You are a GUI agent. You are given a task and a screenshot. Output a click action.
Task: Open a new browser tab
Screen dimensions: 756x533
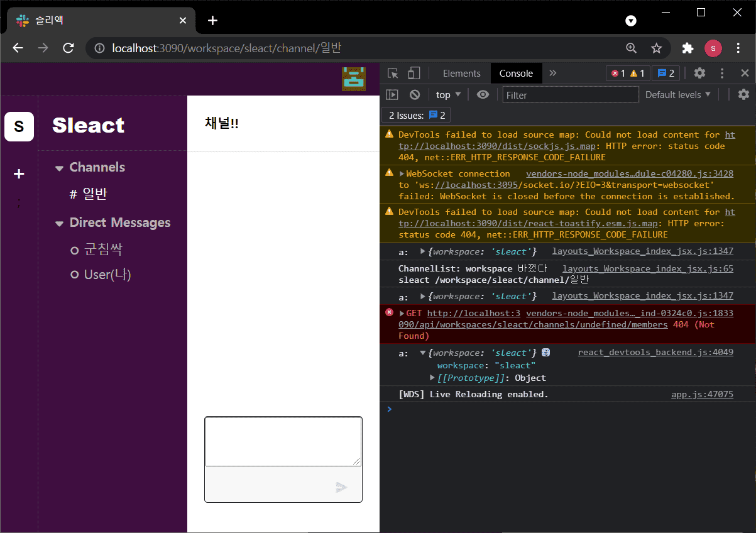click(213, 20)
